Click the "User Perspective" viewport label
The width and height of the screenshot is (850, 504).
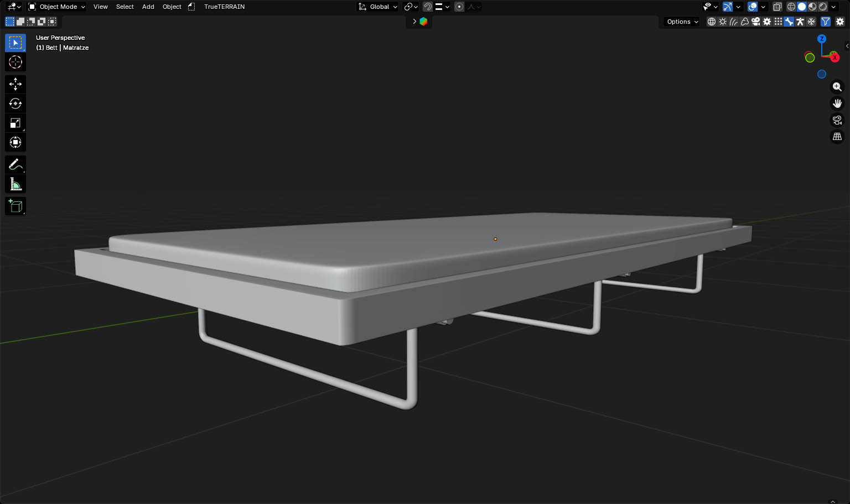60,38
